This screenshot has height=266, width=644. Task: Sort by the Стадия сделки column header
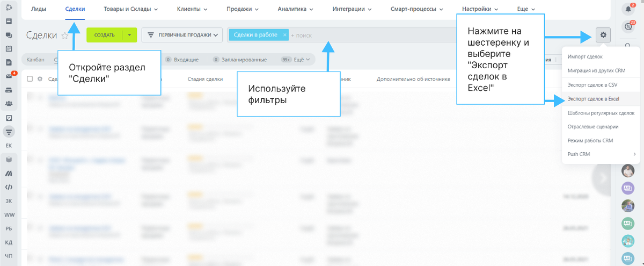pyautogui.click(x=205, y=79)
